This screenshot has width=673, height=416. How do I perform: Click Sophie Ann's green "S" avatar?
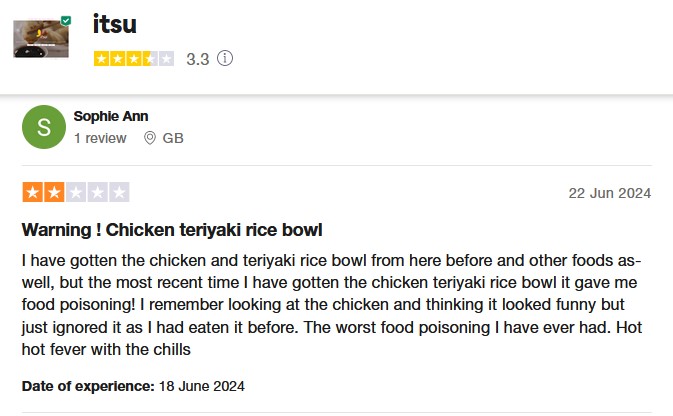43,126
